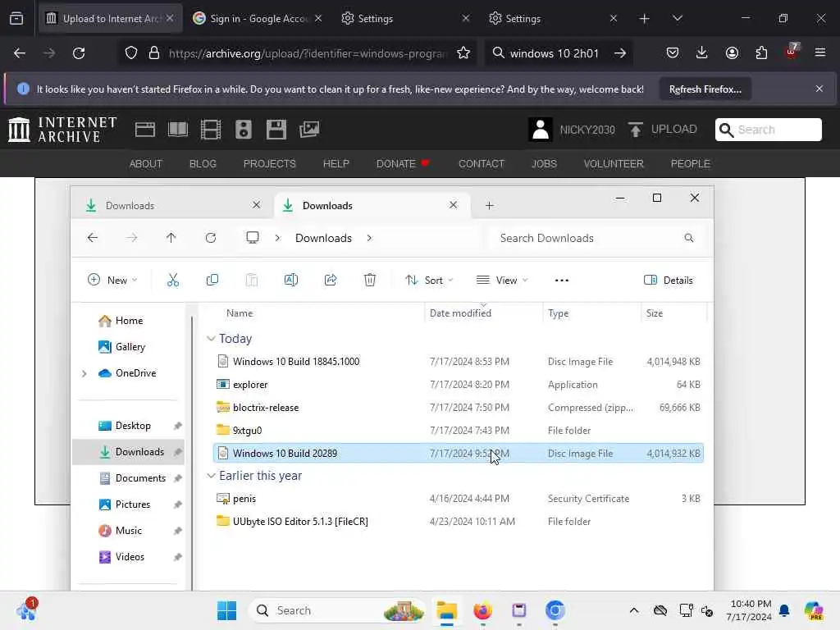Show hidden system tray icons chevron
The height and width of the screenshot is (630, 840).
[x=634, y=610]
